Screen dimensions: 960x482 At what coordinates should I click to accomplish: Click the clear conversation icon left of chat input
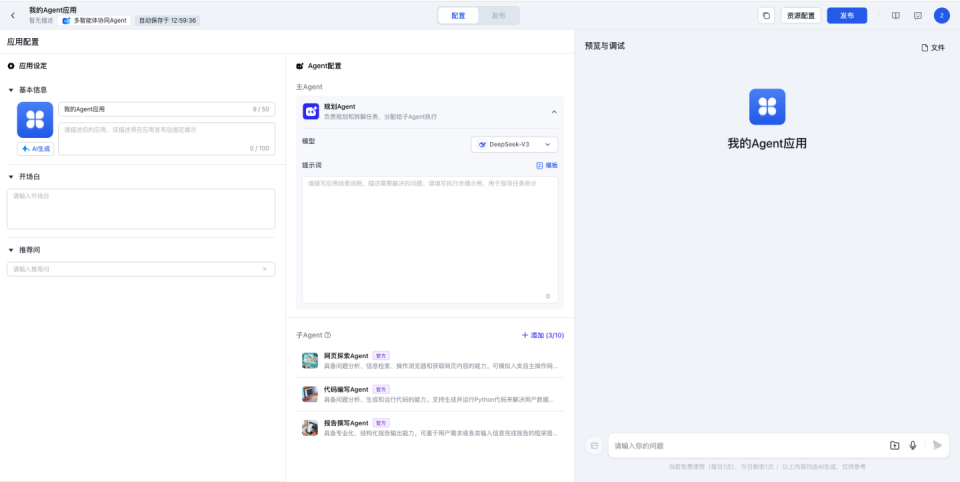click(594, 445)
